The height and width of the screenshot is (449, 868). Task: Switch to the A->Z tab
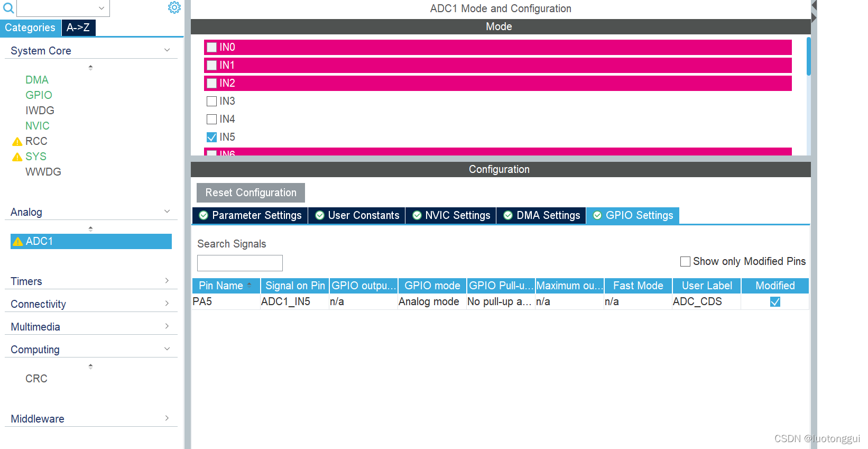click(78, 28)
